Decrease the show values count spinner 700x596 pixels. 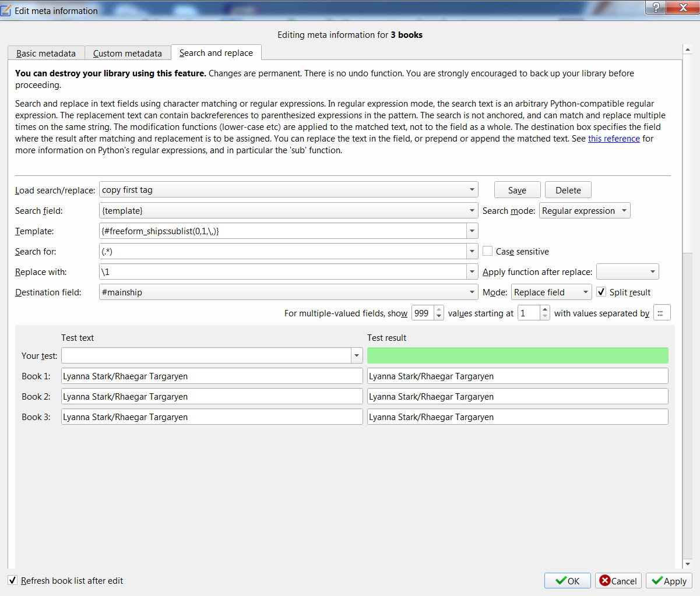point(439,316)
